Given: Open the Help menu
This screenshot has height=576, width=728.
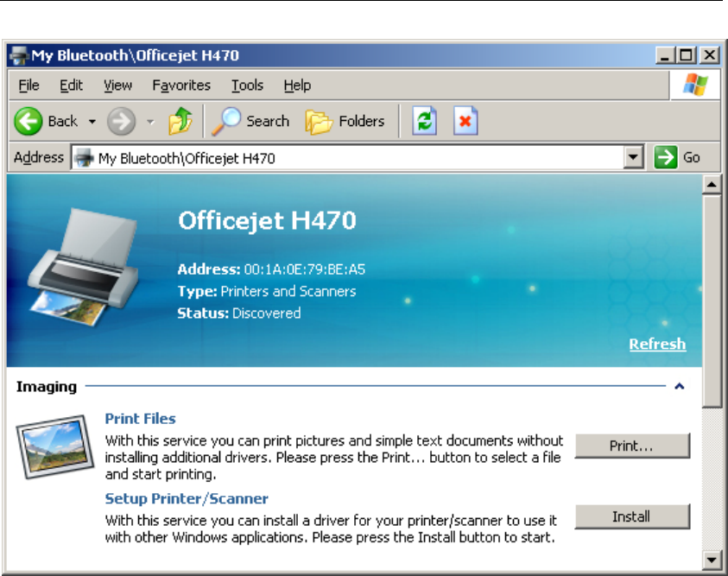Looking at the screenshot, I should click(297, 85).
